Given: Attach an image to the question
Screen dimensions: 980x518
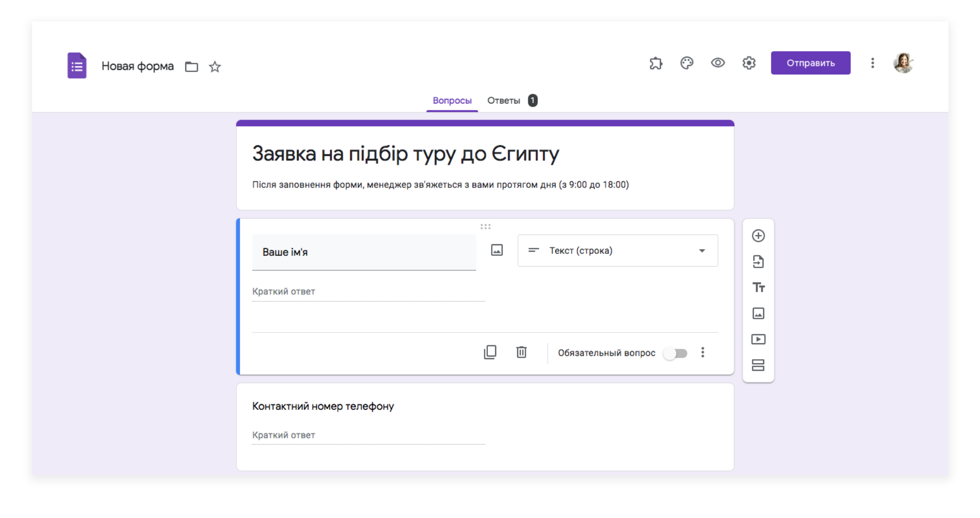Looking at the screenshot, I should point(497,250).
